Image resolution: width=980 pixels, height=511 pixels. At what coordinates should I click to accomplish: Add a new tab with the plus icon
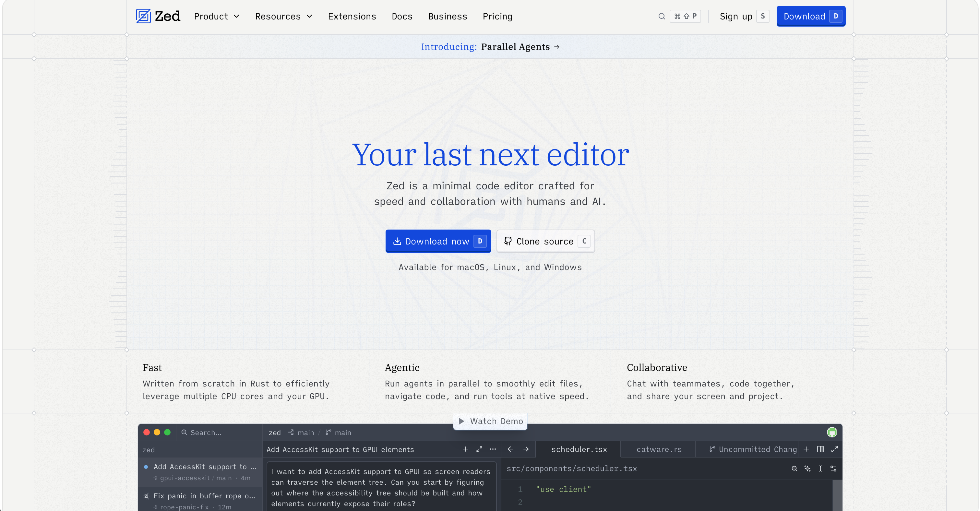[806, 449]
